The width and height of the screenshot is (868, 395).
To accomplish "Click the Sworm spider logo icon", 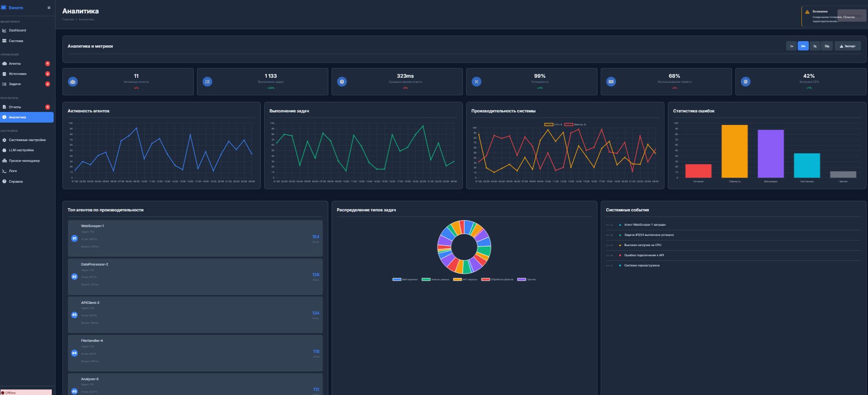I will [4, 8].
